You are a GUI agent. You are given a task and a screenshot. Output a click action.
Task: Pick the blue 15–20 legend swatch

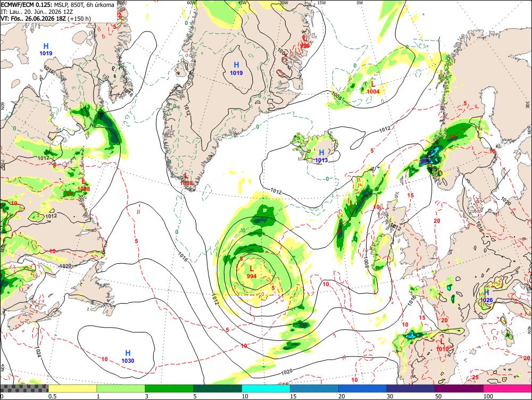(x=314, y=388)
